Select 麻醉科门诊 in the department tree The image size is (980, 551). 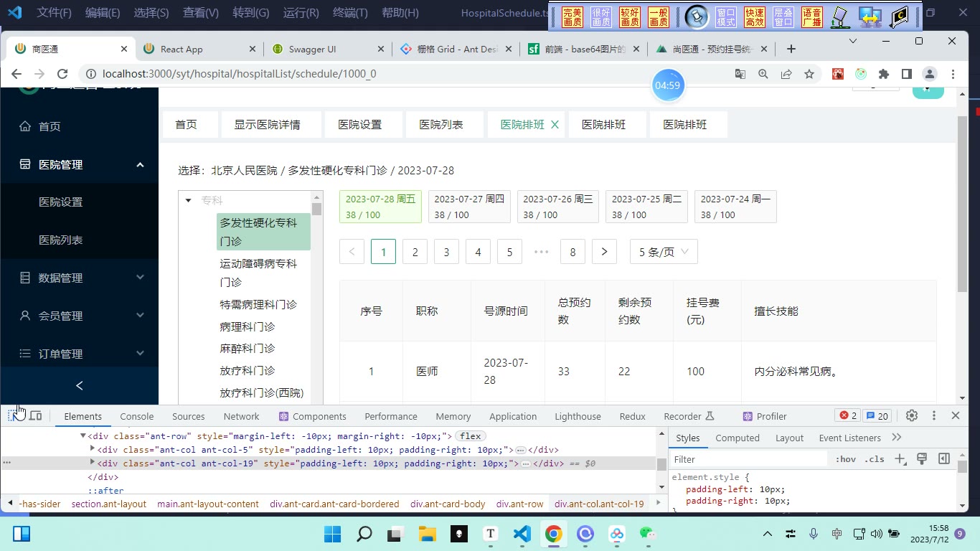point(247,349)
